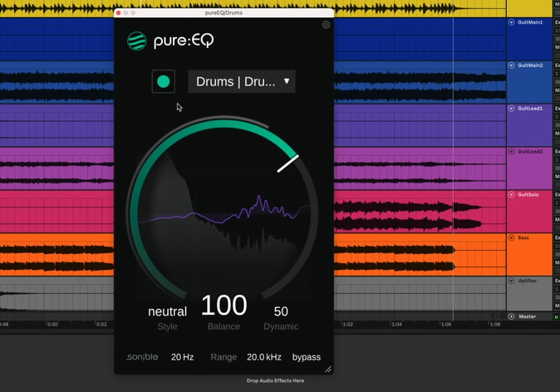Click the 0:50 timeline marker

click(x=53, y=324)
